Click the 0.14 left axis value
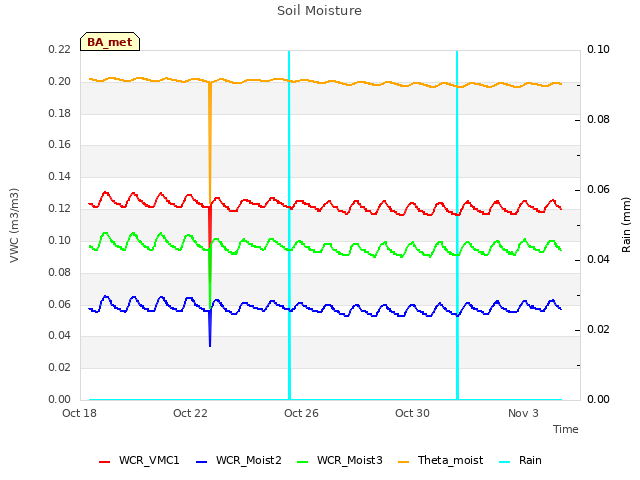 (x=60, y=176)
